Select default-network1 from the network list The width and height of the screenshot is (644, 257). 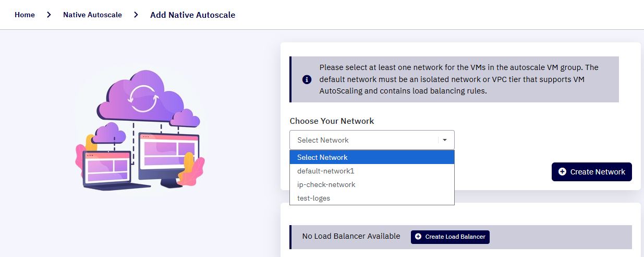372,171
